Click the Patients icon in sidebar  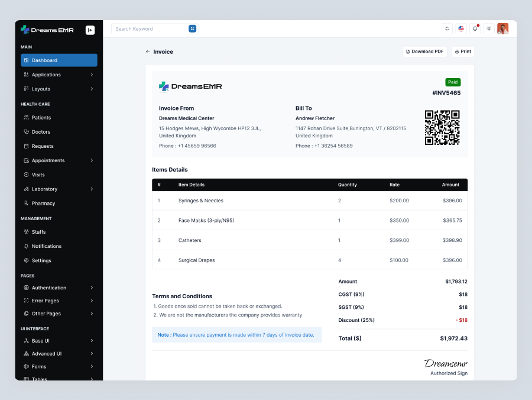[x=26, y=118]
